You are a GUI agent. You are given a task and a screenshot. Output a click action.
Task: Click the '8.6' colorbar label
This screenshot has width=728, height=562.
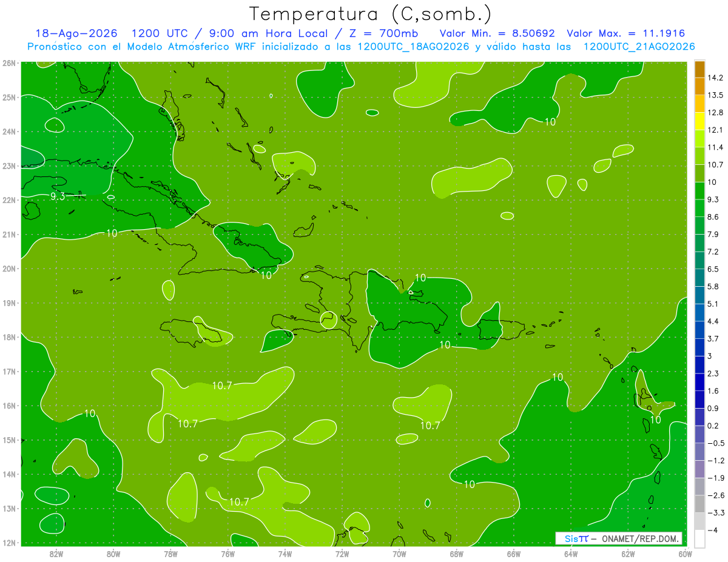(713, 217)
